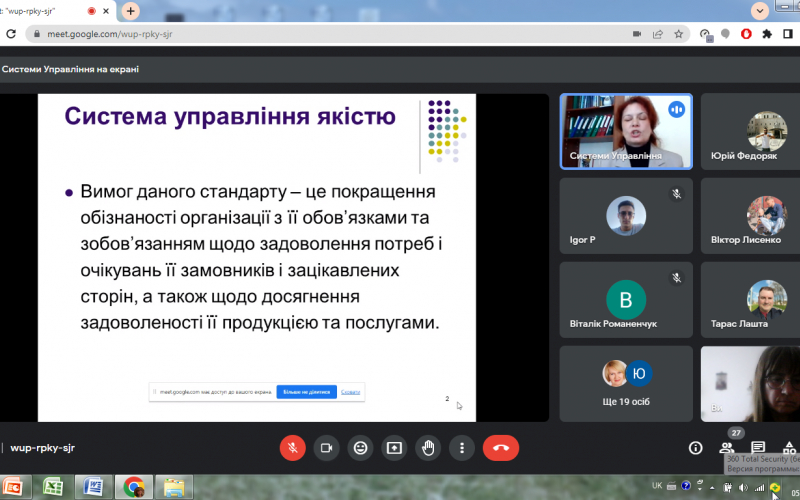Open the emoji reactions button
800x500 pixels.
coord(360,448)
